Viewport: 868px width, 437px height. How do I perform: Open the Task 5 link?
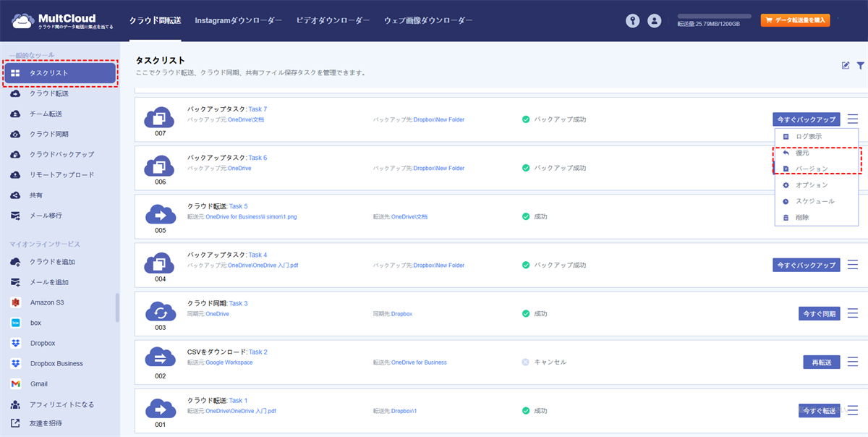tap(238, 206)
